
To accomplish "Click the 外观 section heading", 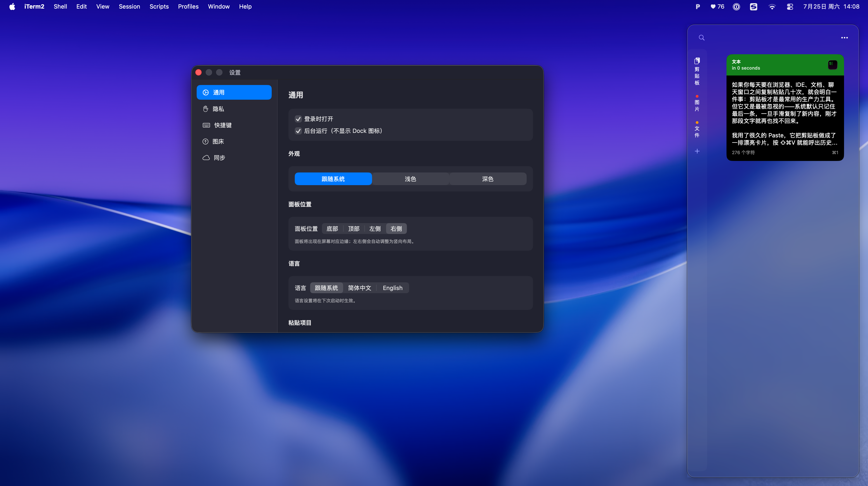I will click(x=294, y=154).
